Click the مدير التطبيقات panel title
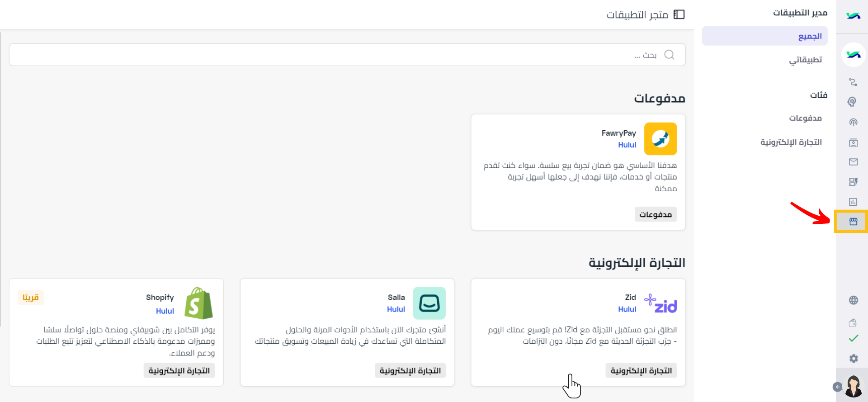868x402 pixels. [x=800, y=13]
